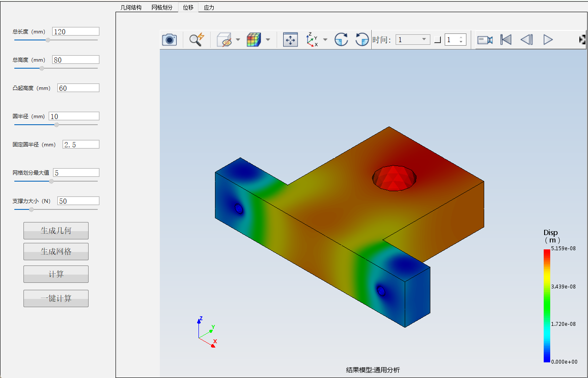
Task: Click the legend minimum value 0.000e+00
Action: pyautogui.click(x=564, y=361)
